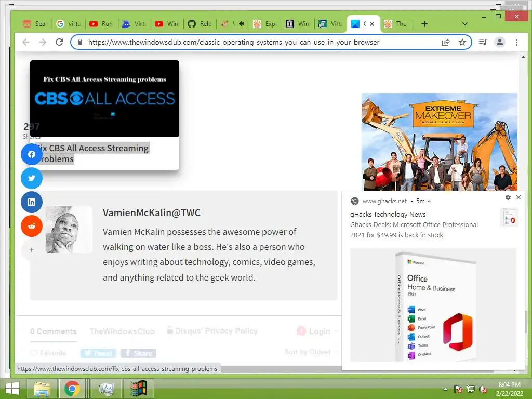Share on LinkedIn
The image size is (532, 399).
[x=32, y=202]
